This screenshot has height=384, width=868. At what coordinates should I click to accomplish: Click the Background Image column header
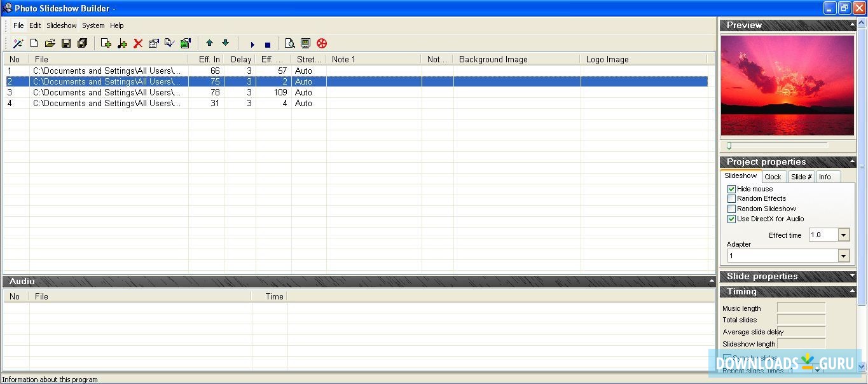click(x=517, y=59)
